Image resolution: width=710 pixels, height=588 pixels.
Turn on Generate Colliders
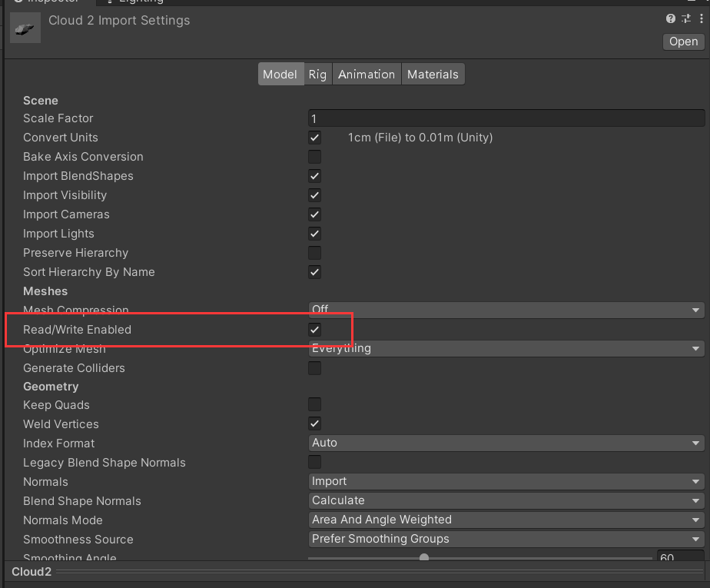(x=314, y=368)
